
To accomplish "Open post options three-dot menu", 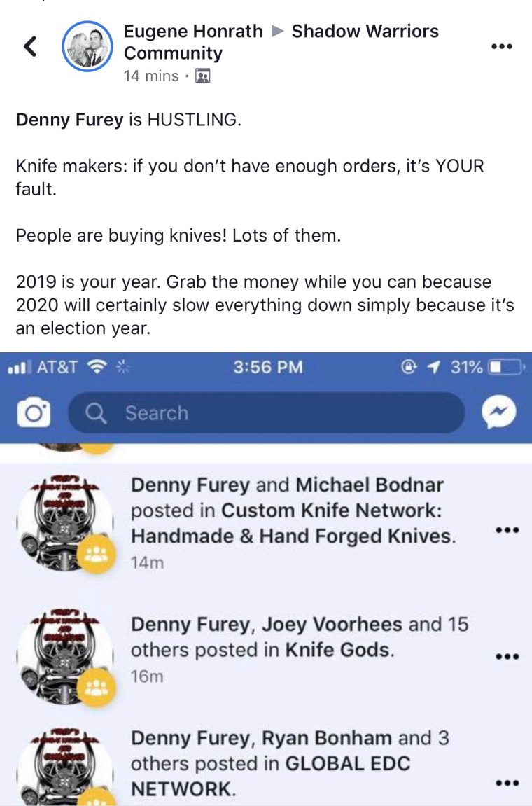I will (502, 46).
